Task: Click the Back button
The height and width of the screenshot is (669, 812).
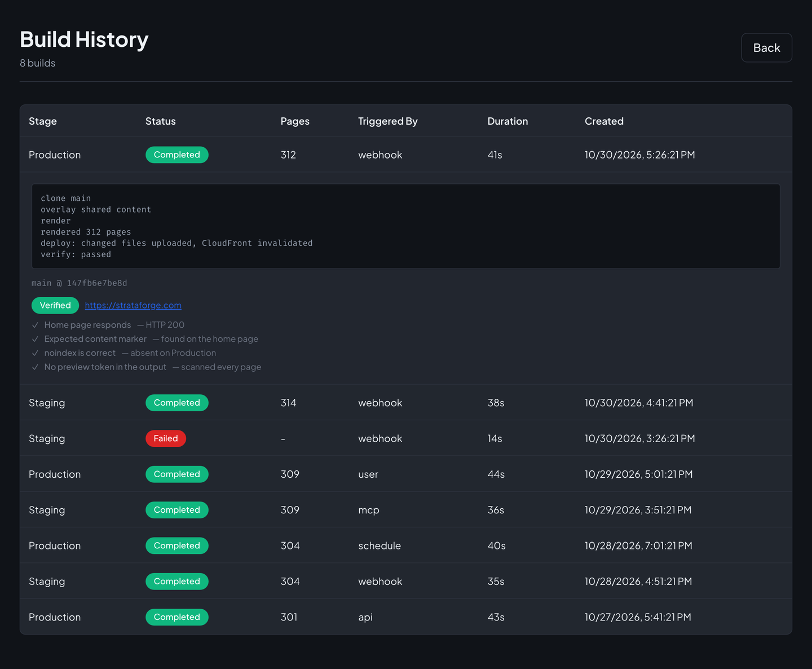Action: point(766,48)
